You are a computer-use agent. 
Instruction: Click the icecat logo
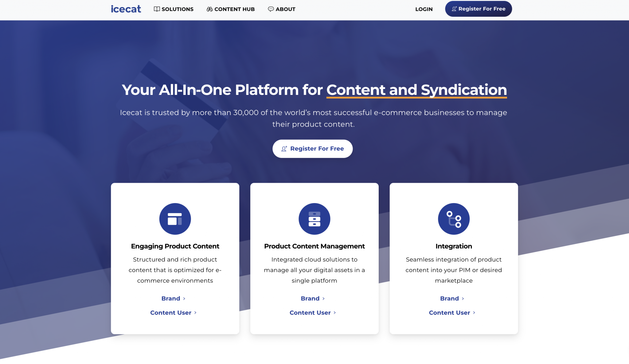coord(126,9)
